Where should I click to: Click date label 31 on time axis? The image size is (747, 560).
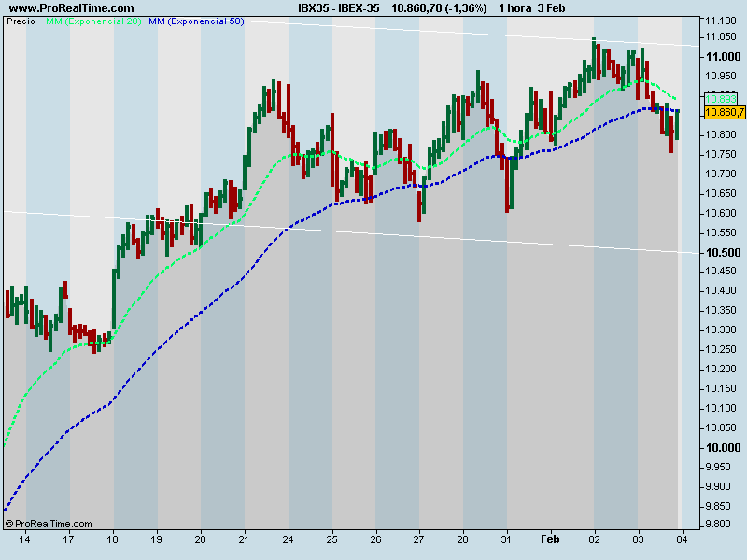coord(506,539)
